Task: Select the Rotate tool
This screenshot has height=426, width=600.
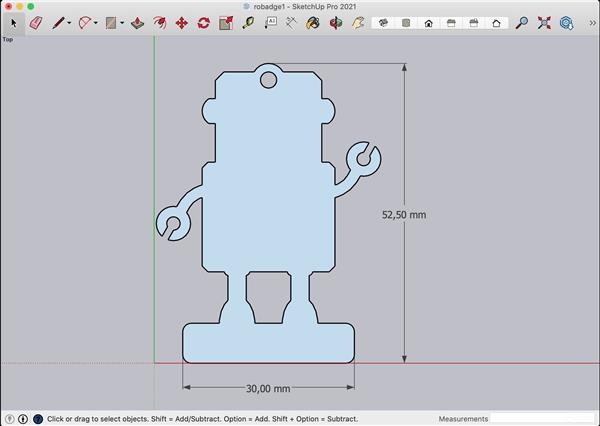Action: pos(203,22)
